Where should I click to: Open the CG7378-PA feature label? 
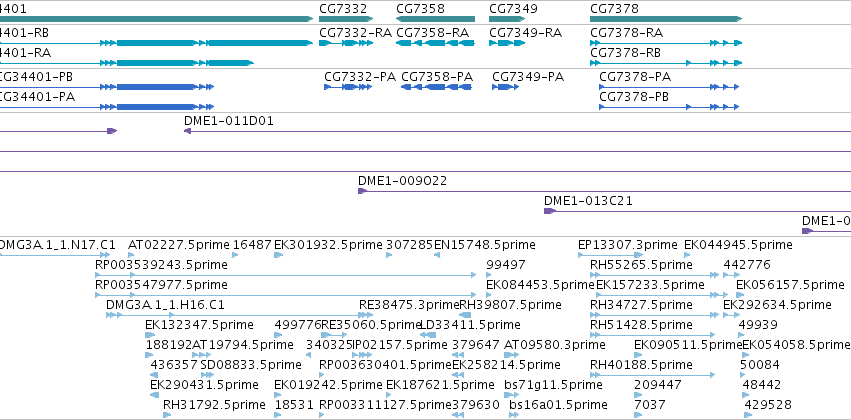pos(635,77)
